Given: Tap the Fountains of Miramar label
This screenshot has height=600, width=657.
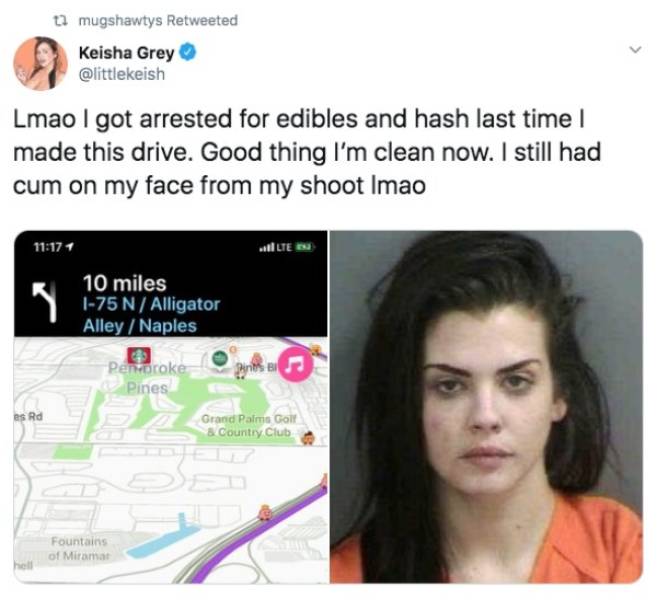Looking at the screenshot, I should coord(79,548).
